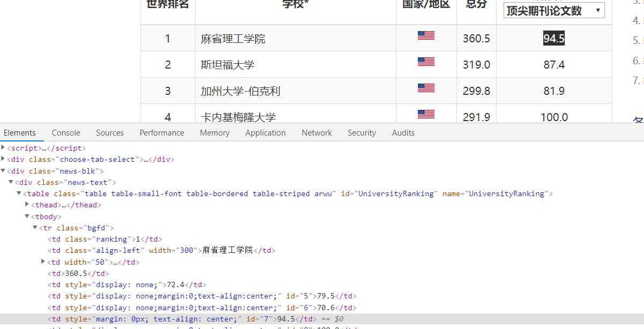
Task: Click total score 299.8 in table
Action: pyautogui.click(x=476, y=91)
